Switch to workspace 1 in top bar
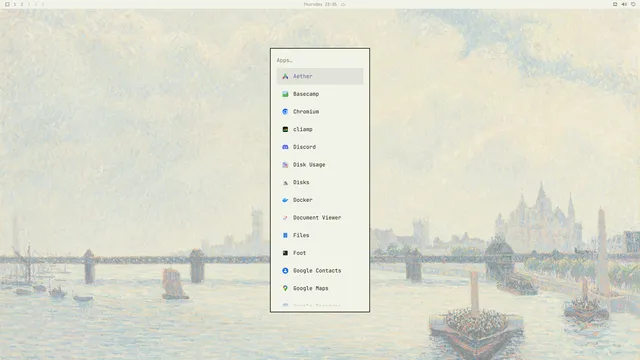Viewport: 640px width, 360px height. [15, 4]
